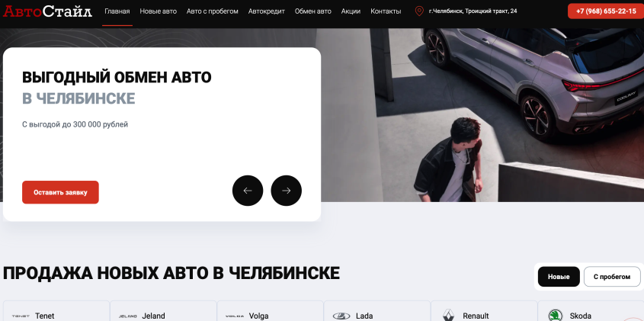Open the Главная menu item
This screenshot has width=644, height=321.
pyautogui.click(x=117, y=11)
